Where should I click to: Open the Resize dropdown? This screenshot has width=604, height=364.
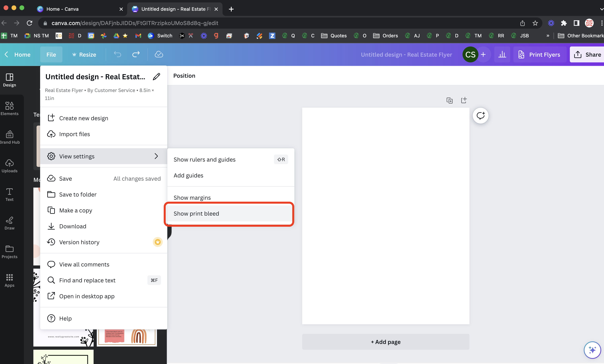[84, 54]
